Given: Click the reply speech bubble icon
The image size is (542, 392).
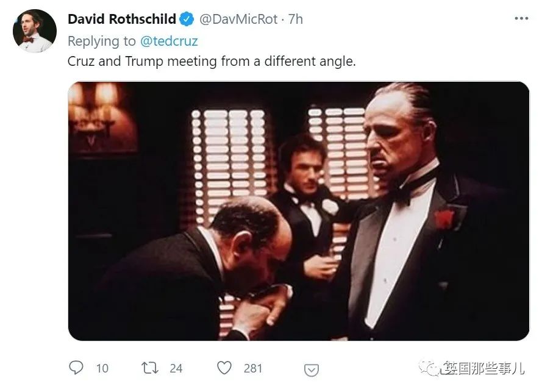Looking at the screenshot, I should coord(76,368).
